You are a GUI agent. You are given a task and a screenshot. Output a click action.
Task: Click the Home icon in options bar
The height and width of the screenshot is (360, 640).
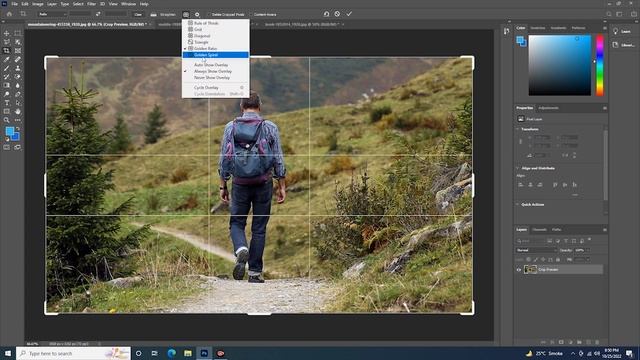[x=9, y=14]
